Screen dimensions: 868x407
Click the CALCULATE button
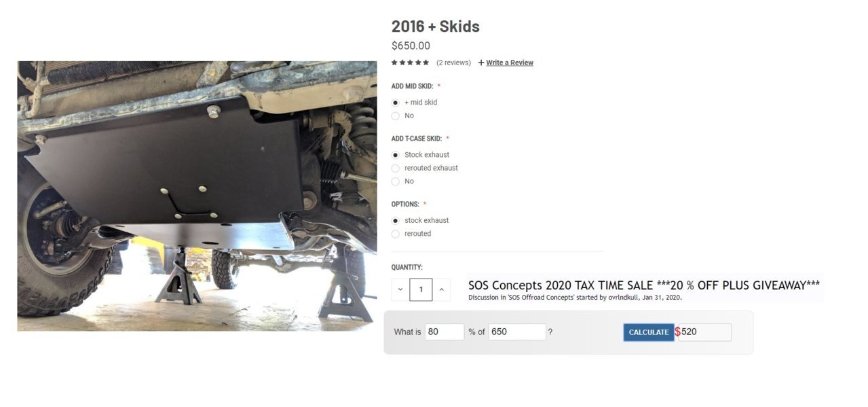(649, 332)
